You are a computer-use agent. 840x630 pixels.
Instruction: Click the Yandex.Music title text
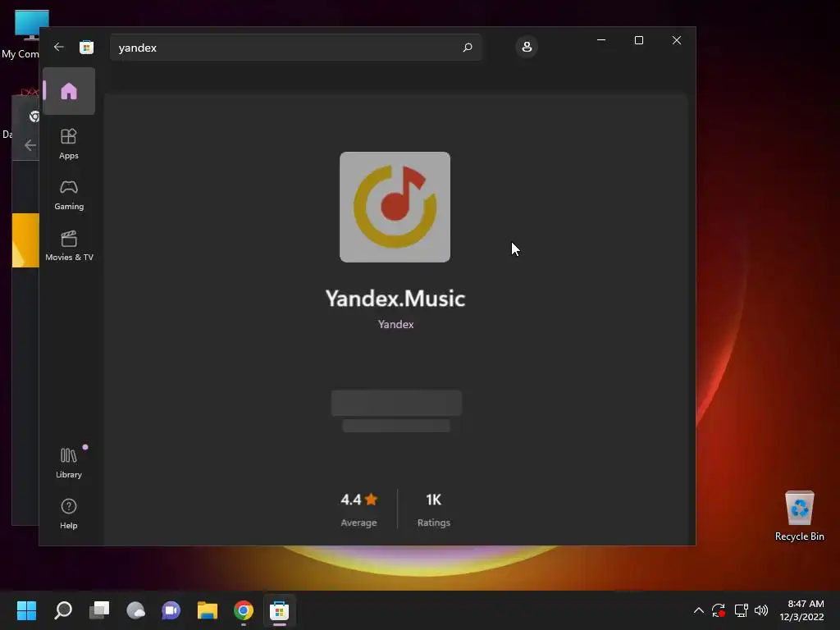click(x=395, y=299)
